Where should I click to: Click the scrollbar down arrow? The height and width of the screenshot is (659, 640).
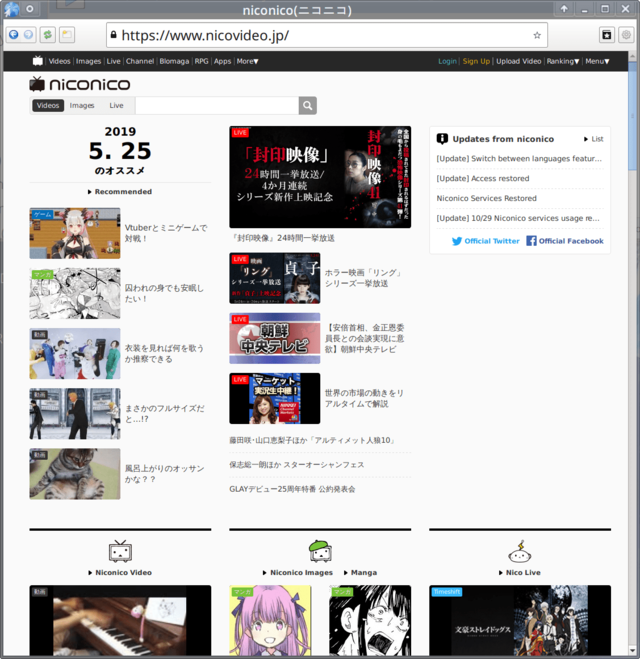click(633, 651)
